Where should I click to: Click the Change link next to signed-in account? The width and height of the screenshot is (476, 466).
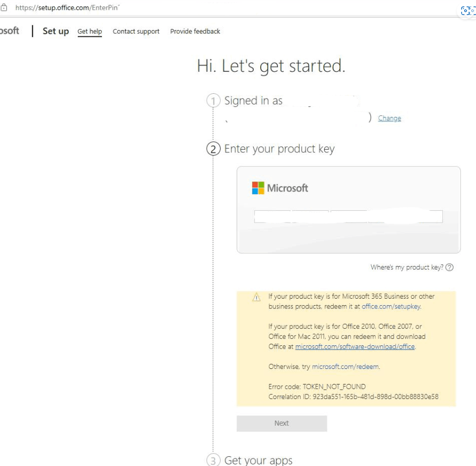point(390,118)
